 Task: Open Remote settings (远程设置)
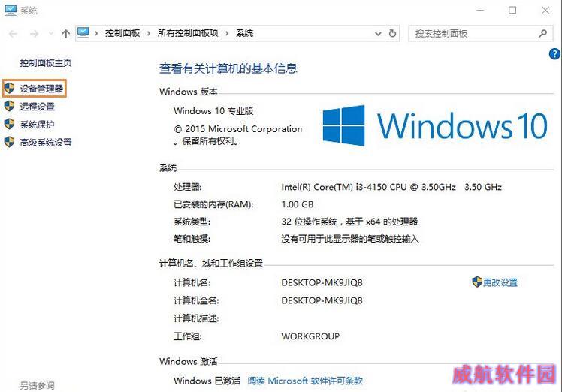tap(37, 107)
